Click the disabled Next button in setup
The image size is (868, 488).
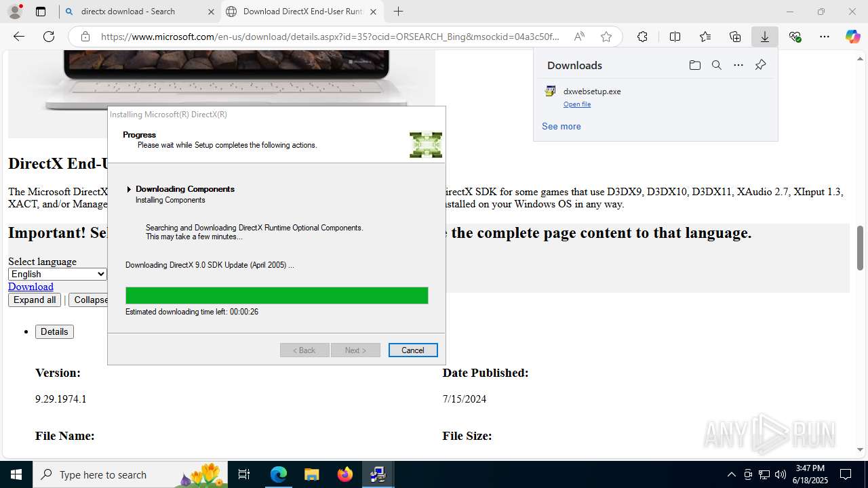click(x=355, y=350)
